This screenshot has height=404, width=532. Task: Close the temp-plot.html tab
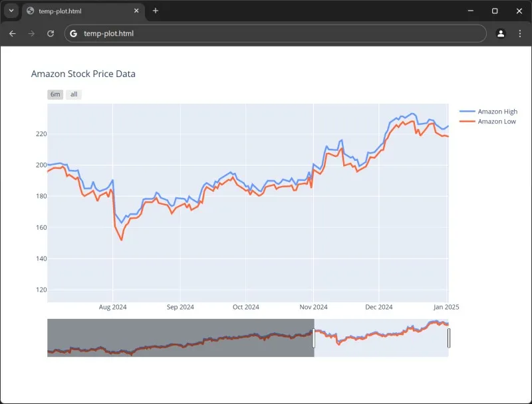(136, 11)
